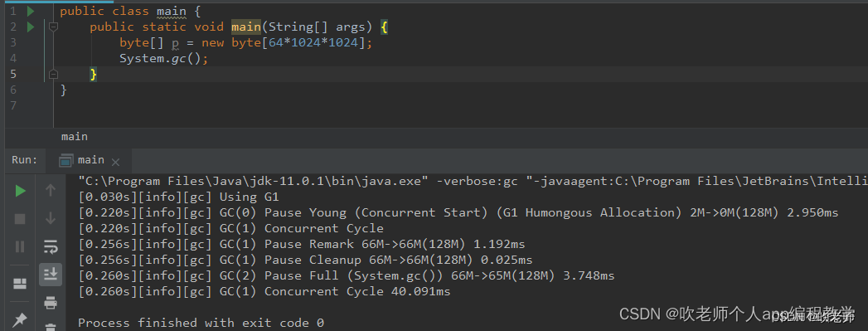Click the Pause output icon
The image size is (868, 331).
coord(21,246)
